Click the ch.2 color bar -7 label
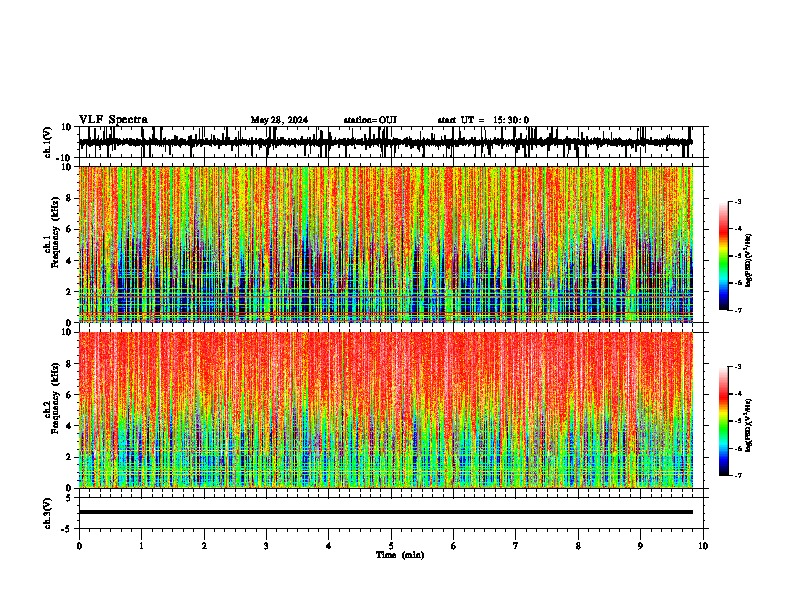Image resolution: width=792 pixels, height=612 pixels. (x=737, y=476)
